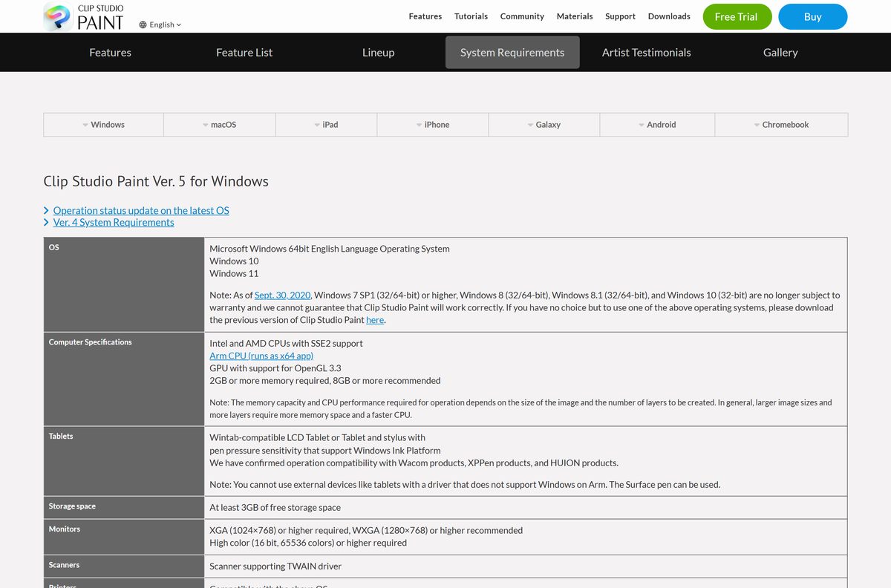Switch to the Gallery tab
The height and width of the screenshot is (588, 891).
point(780,53)
